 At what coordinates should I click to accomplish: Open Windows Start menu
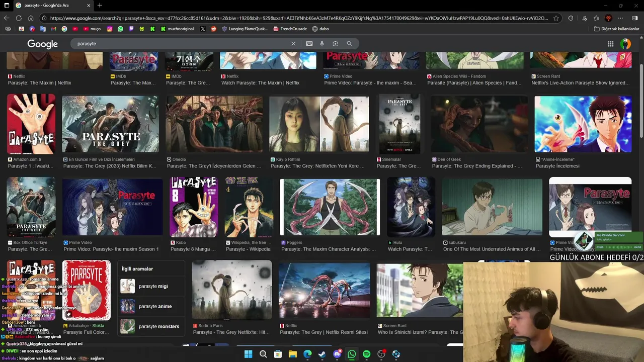click(248, 354)
